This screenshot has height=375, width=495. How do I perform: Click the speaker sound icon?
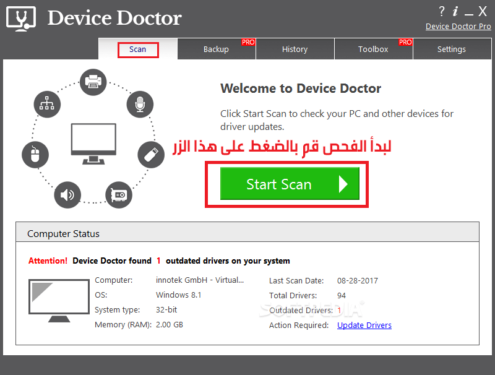coord(67,195)
